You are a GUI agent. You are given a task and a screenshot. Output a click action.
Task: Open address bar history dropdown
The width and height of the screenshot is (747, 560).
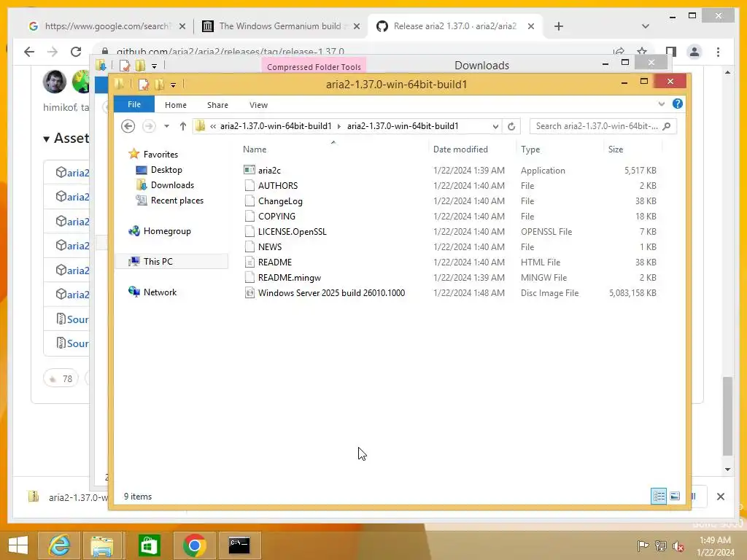click(495, 126)
